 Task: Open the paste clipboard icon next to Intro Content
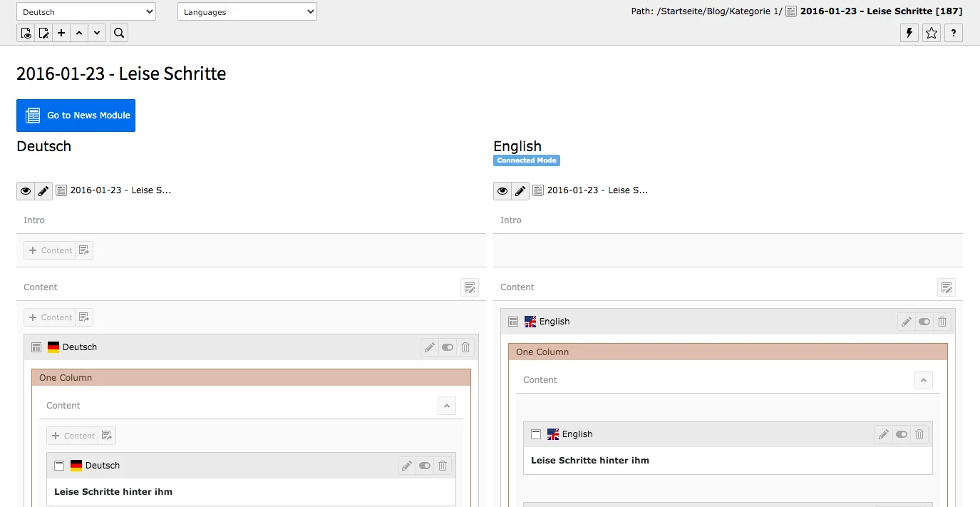pyautogui.click(x=84, y=250)
